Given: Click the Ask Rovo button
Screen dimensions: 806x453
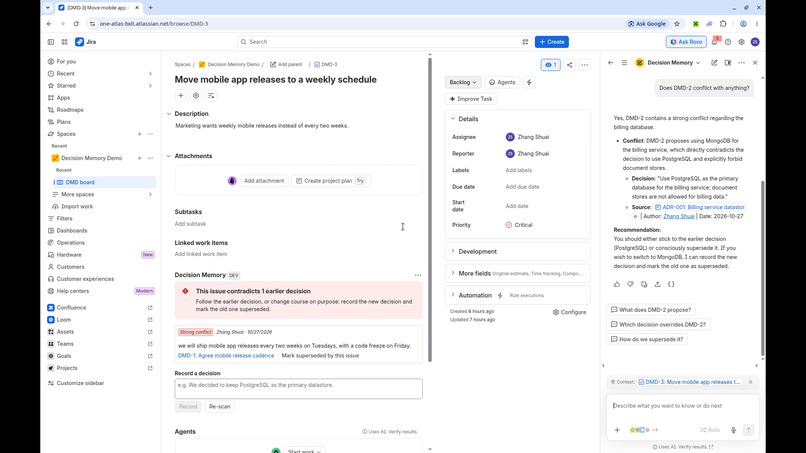Looking at the screenshot, I should point(686,42).
